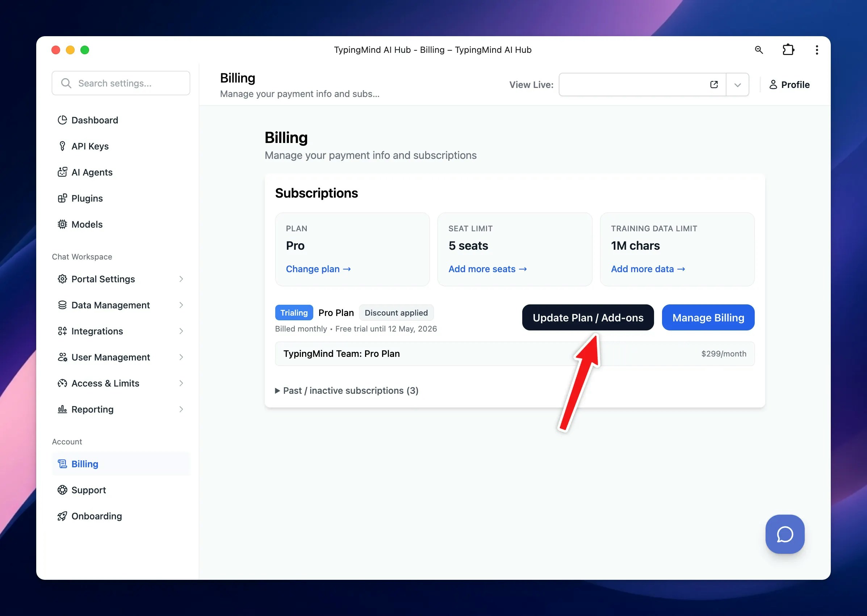Screen dimensions: 867x616
Task: Open API Keys settings page
Action: coord(121,147)
